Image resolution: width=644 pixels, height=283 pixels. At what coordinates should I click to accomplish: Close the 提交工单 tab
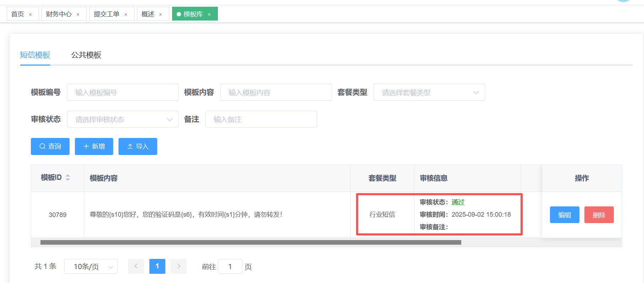126,15
